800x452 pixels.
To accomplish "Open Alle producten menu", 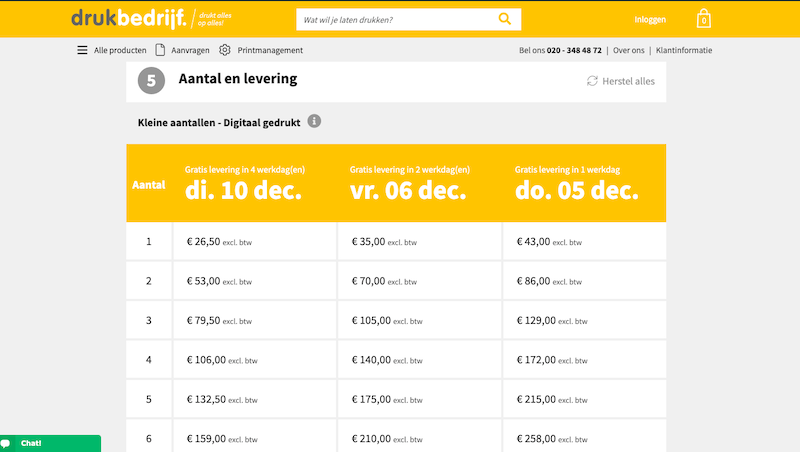I will point(120,50).
